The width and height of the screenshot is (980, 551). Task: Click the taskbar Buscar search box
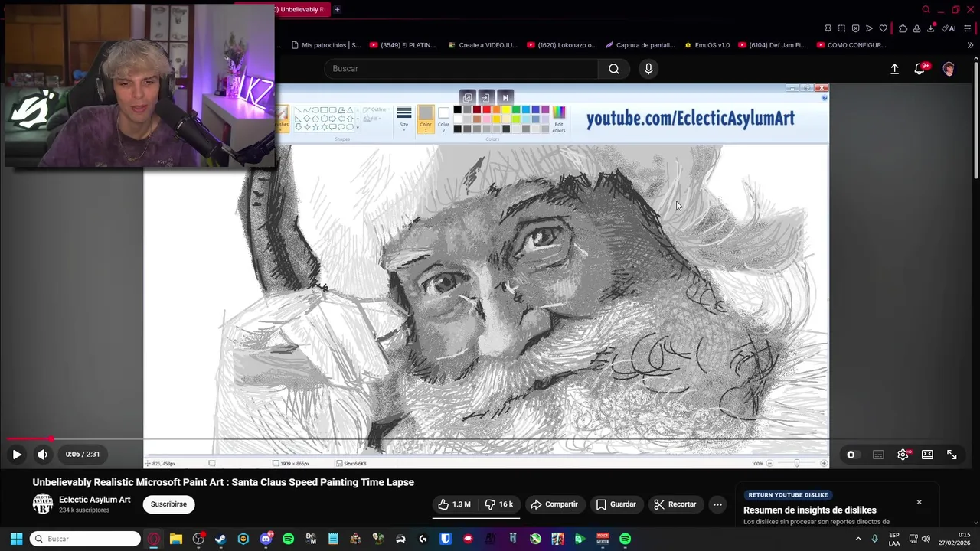(86, 539)
